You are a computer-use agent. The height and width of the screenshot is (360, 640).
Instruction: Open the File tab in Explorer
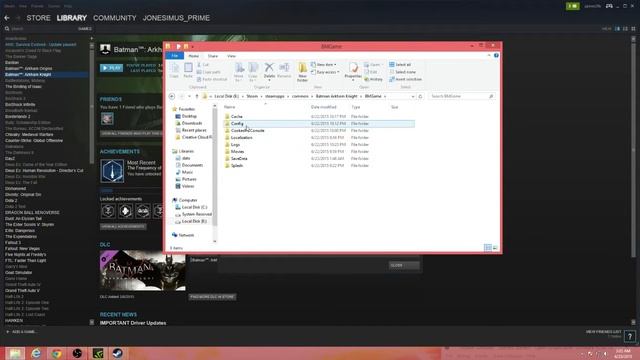pyautogui.click(x=175, y=56)
